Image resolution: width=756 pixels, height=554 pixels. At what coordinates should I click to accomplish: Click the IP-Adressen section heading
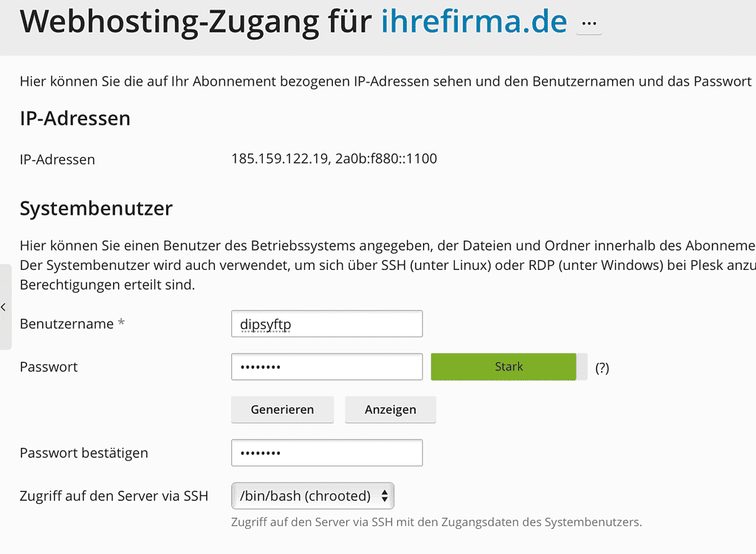tap(75, 119)
